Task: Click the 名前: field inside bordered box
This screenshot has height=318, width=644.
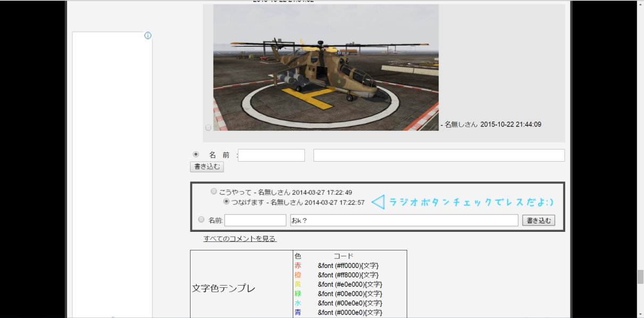Action: [x=255, y=220]
